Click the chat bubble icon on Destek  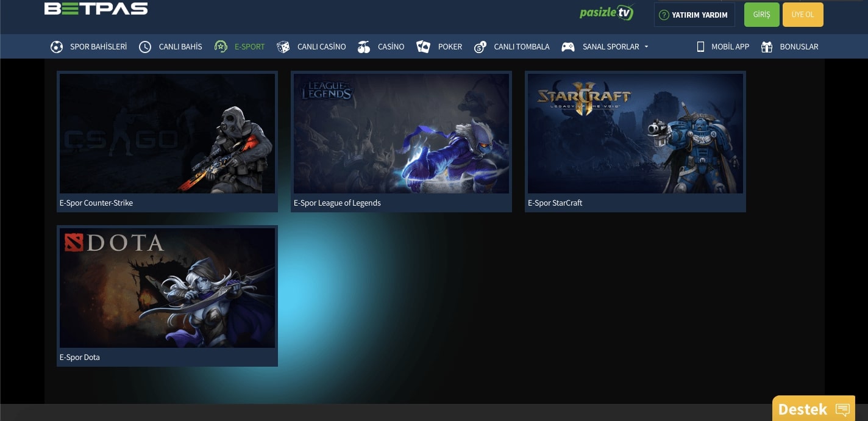[842, 409]
